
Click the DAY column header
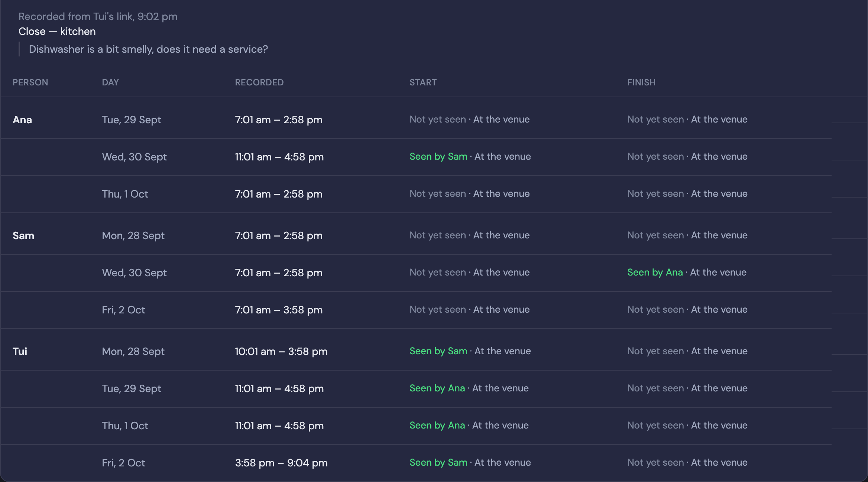pyautogui.click(x=110, y=82)
